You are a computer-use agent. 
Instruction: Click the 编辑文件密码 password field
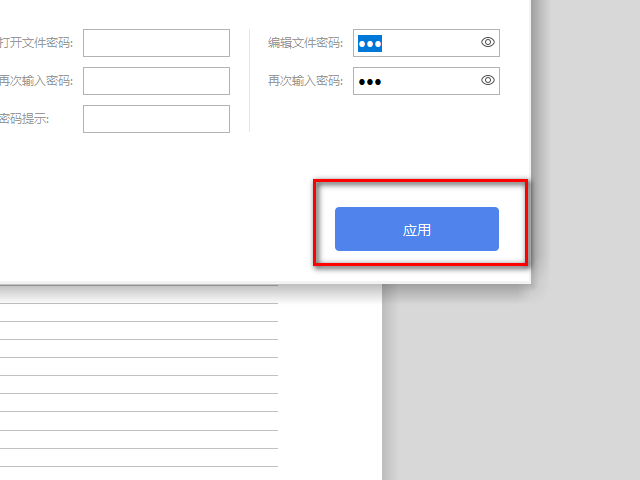tap(426, 43)
